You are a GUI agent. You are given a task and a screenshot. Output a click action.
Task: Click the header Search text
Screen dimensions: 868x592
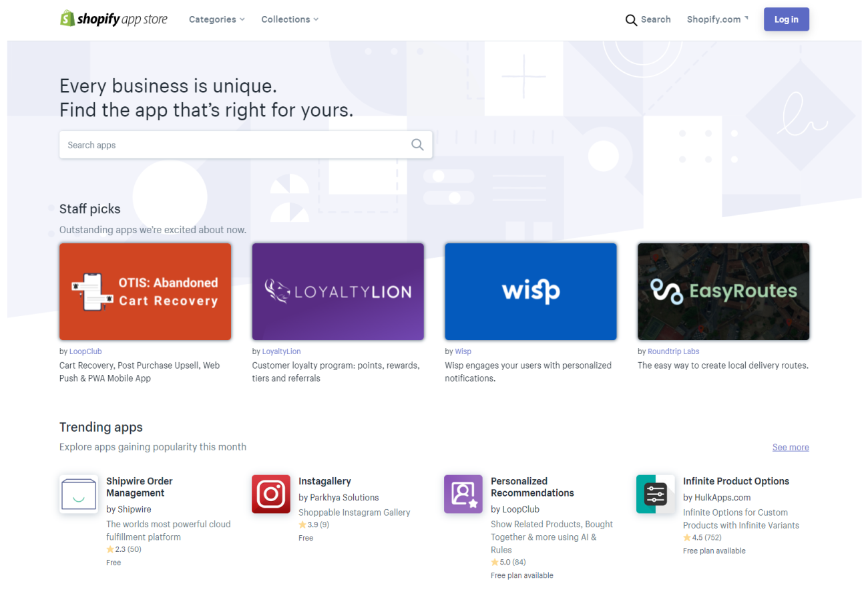click(x=656, y=19)
